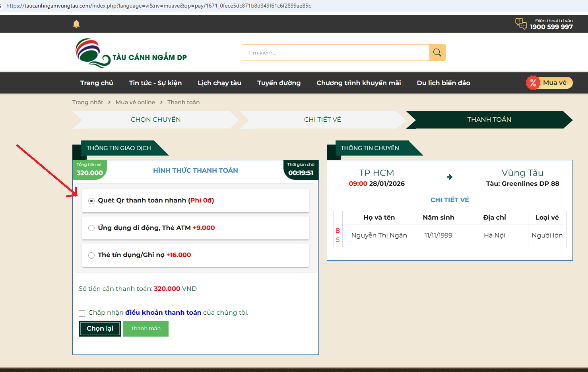The image size is (588, 372).
Task: Select Ứng dụng di động, Thẻ ATM option
Action: tap(91, 228)
